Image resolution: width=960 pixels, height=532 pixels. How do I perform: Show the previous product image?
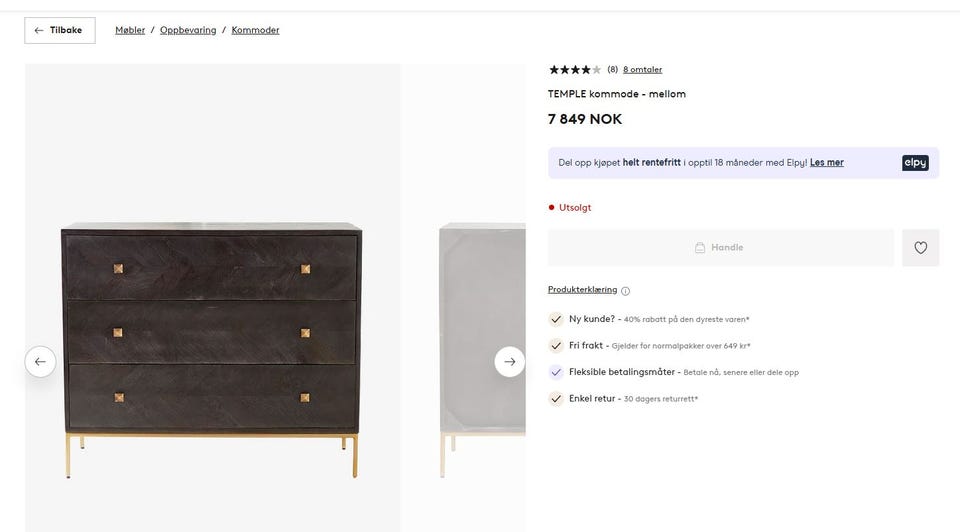40,362
